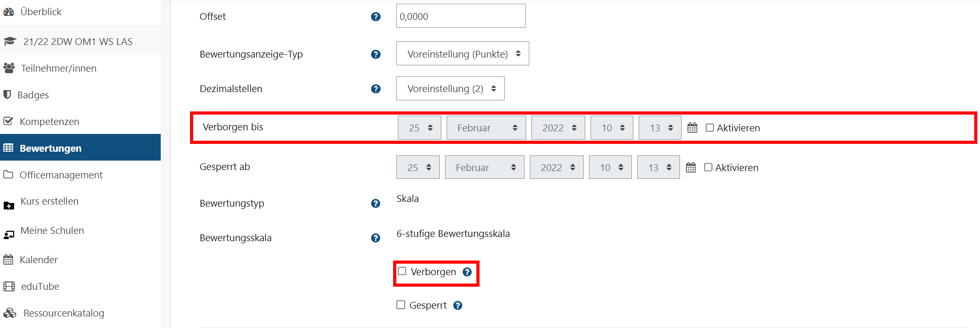Enable the Gesperrt ab Aktivieren checkbox

pyautogui.click(x=708, y=167)
